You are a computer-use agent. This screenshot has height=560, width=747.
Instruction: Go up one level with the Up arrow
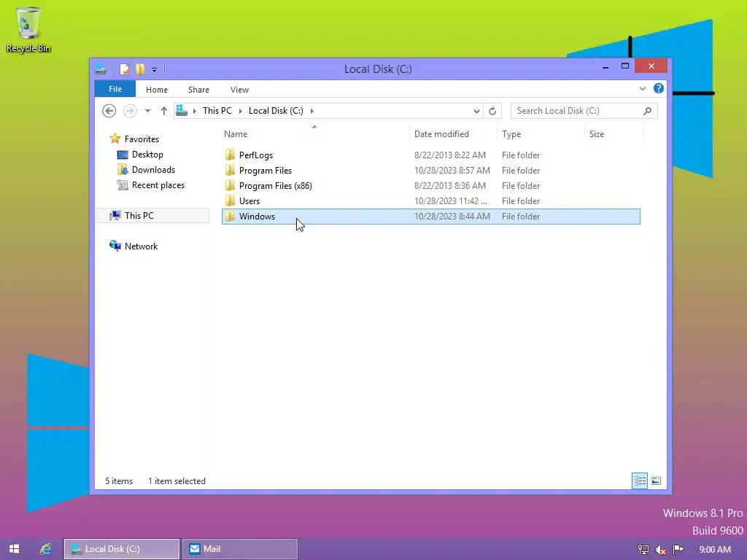pos(164,111)
